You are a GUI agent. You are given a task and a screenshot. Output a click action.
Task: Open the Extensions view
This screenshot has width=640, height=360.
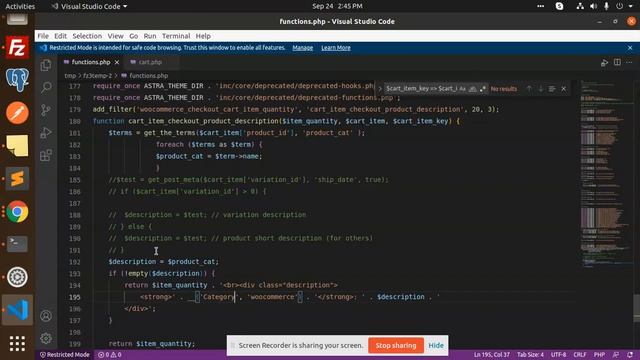coord(46,155)
